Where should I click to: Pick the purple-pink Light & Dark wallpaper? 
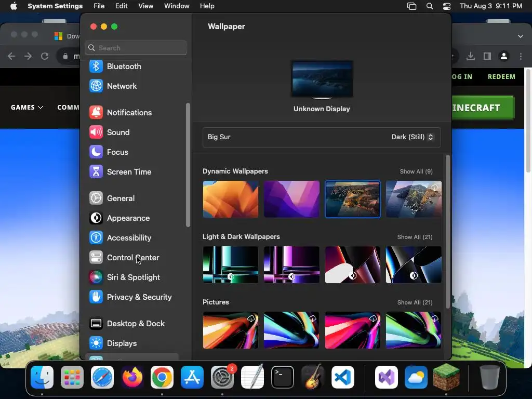tap(291, 264)
